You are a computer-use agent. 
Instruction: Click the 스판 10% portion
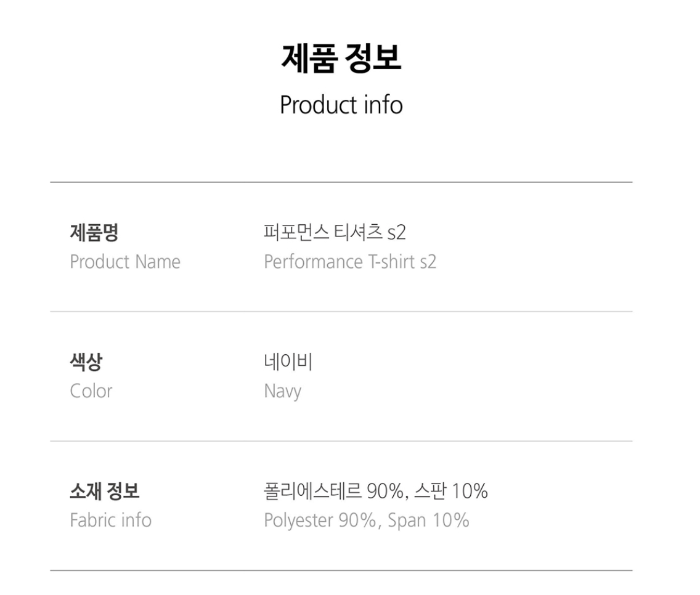(451, 492)
